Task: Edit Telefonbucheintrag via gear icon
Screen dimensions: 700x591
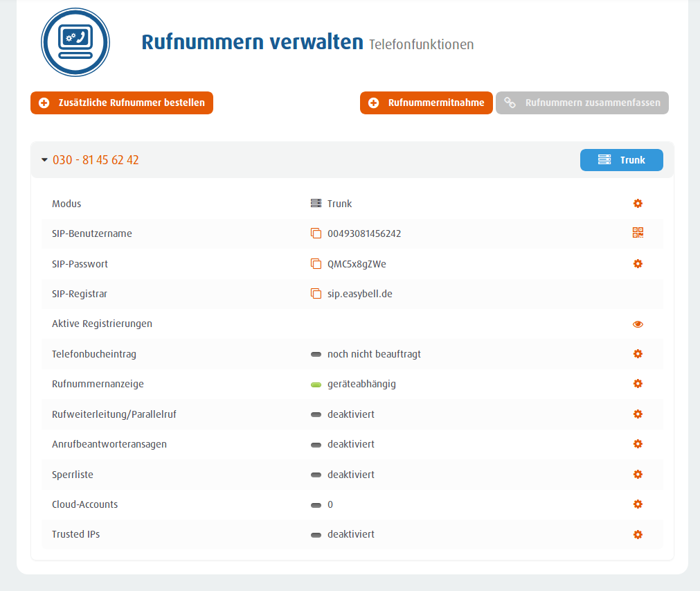Action: (x=638, y=354)
